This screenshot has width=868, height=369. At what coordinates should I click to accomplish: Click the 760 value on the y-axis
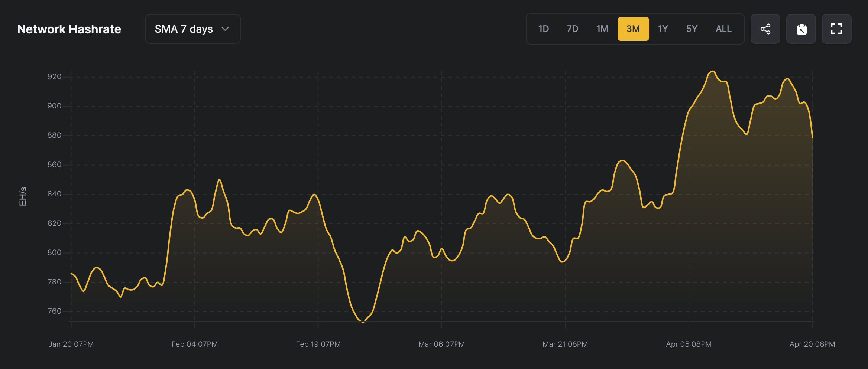[x=54, y=311]
